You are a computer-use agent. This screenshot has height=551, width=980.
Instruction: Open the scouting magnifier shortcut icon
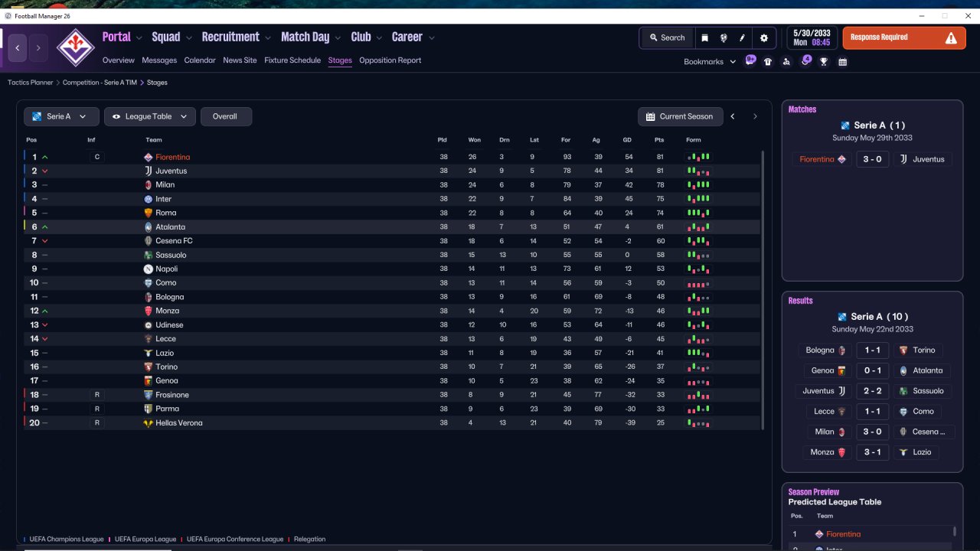[x=786, y=62]
